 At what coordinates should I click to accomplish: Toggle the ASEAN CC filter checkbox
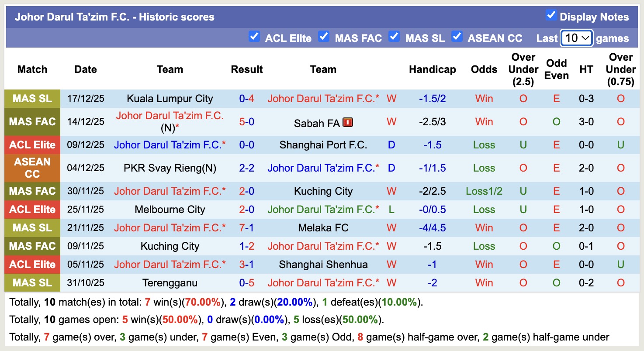click(457, 37)
